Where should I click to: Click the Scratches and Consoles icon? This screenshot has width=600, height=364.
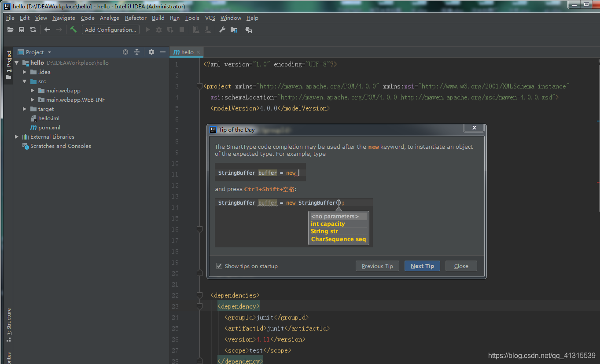coord(26,146)
